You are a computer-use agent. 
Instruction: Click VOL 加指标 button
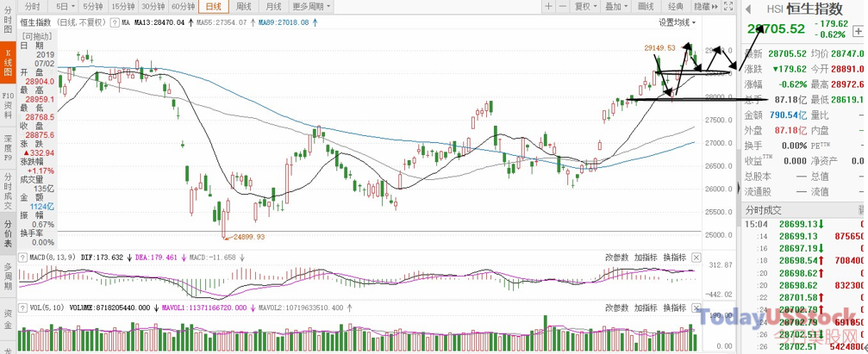pos(646,307)
